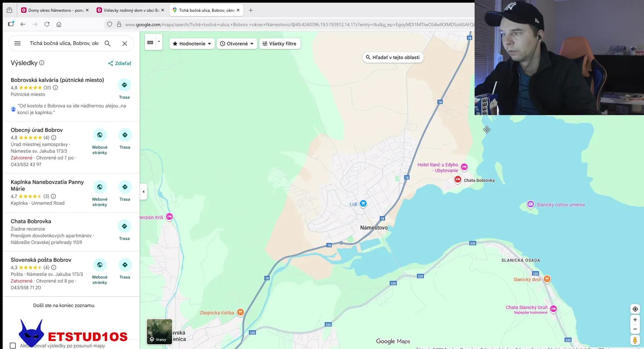Click Hotel Ranč u Edyho map pin
644x349 pixels.
[464, 167]
